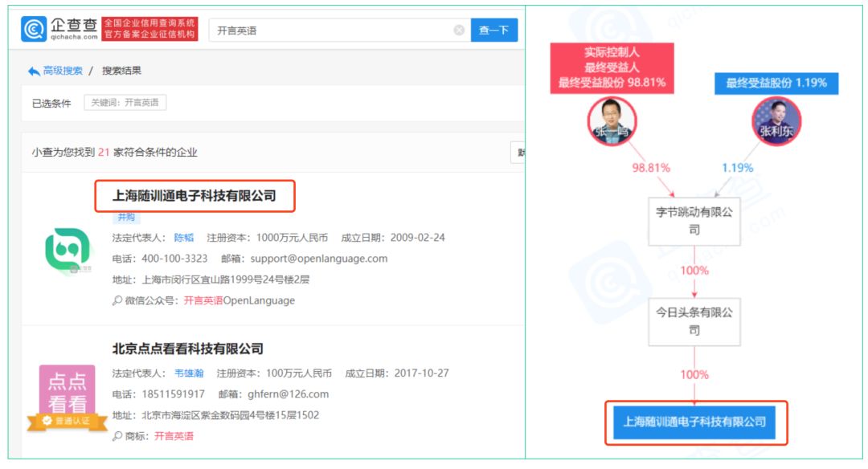Click 注册资本 100万元人民币 text
The height and width of the screenshot is (469, 868).
pyautogui.click(x=274, y=373)
